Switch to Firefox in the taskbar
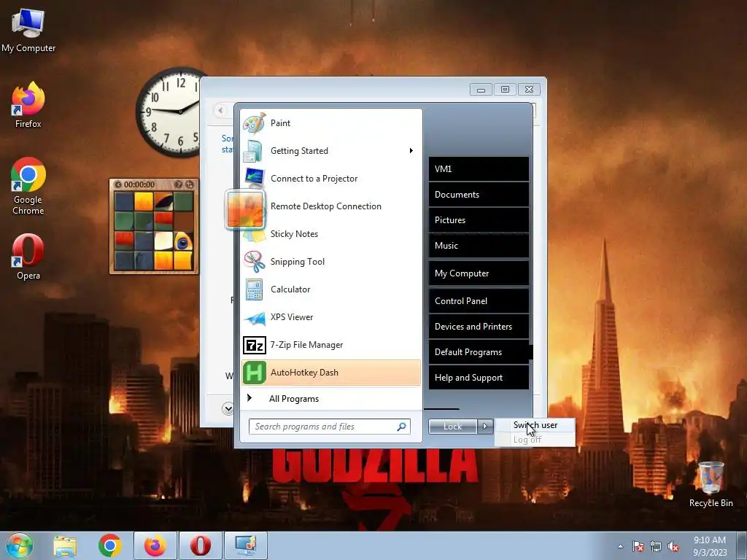This screenshot has width=747, height=560. (155, 545)
